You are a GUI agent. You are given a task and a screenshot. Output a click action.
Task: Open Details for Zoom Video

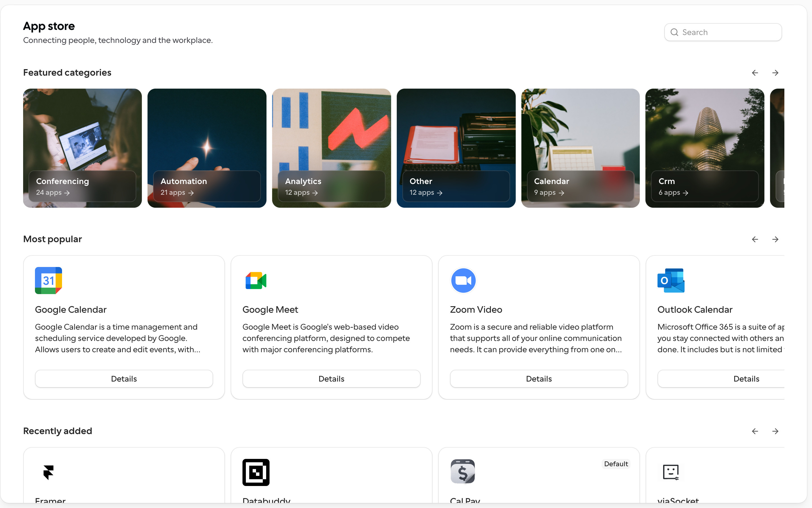[539, 379]
